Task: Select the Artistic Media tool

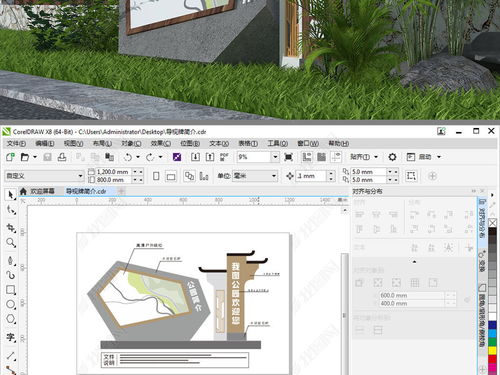Action: [11, 275]
